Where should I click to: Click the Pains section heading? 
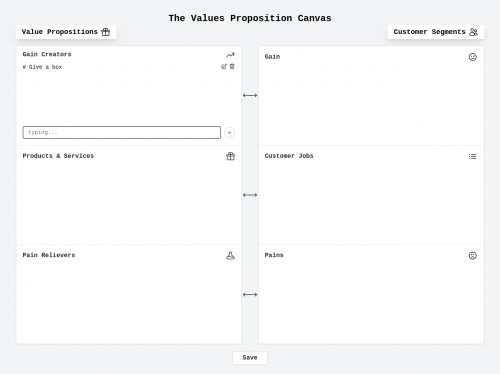274,255
